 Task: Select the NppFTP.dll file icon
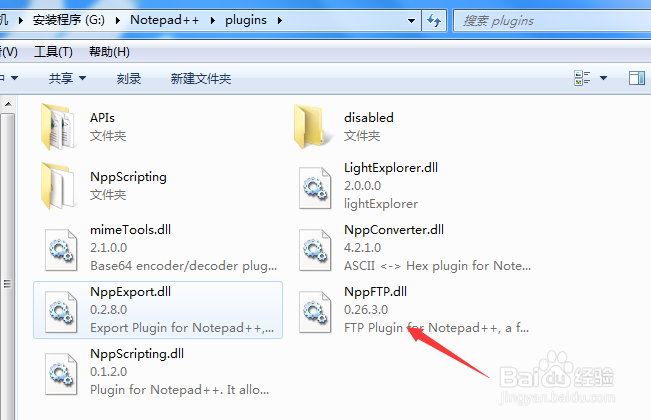pyautogui.click(x=315, y=312)
